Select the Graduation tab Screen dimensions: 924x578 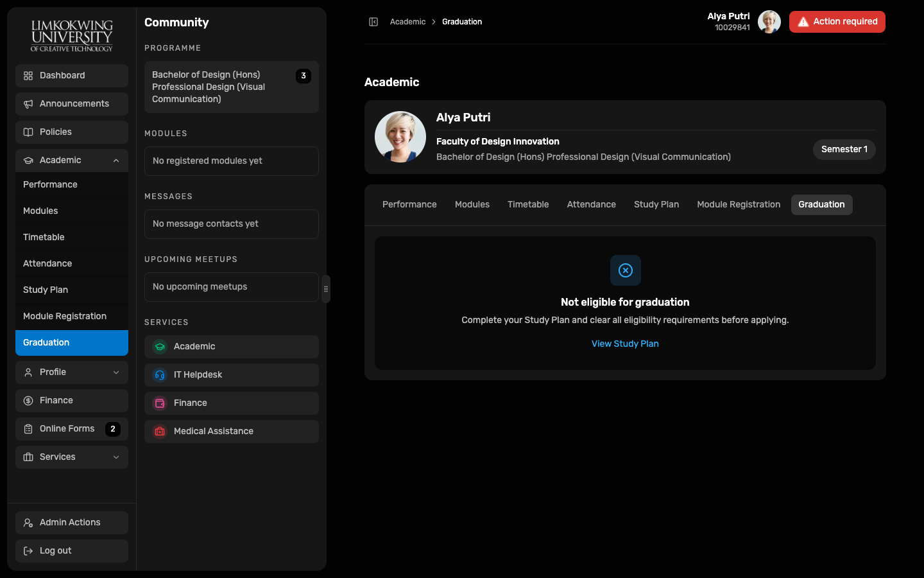click(x=822, y=205)
